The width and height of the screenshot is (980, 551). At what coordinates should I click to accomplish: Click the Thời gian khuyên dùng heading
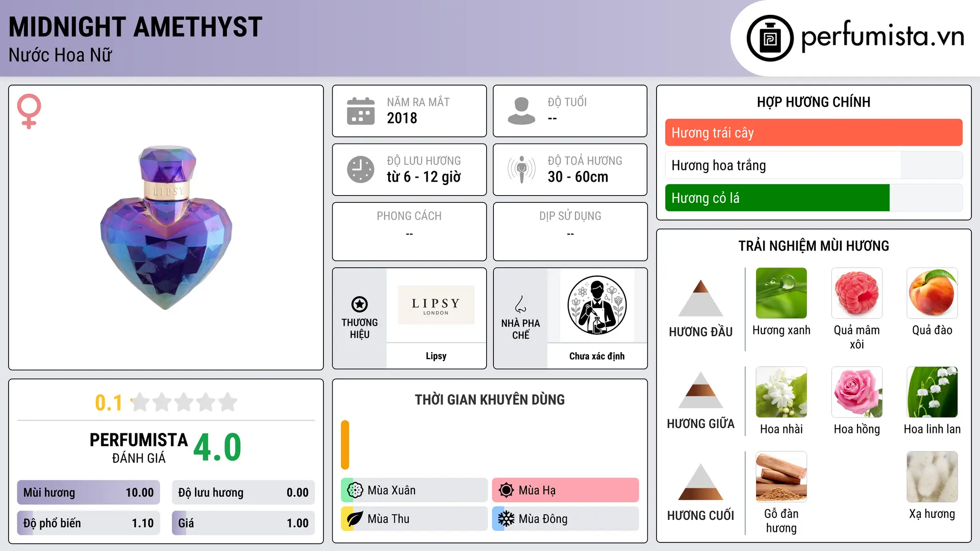490,400
